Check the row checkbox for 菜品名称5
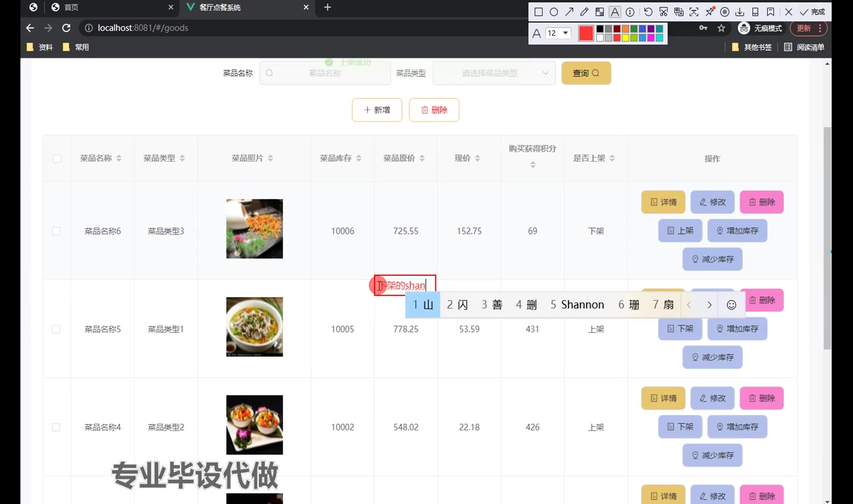 (x=56, y=329)
